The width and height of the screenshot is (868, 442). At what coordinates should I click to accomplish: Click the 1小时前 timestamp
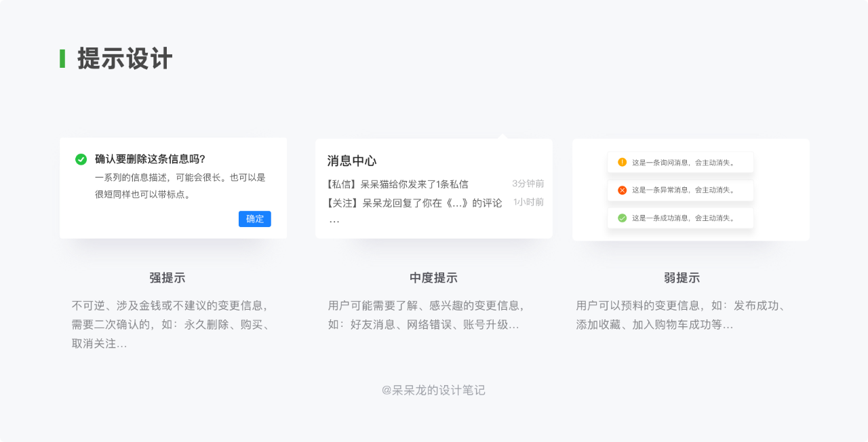tap(529, 202)
